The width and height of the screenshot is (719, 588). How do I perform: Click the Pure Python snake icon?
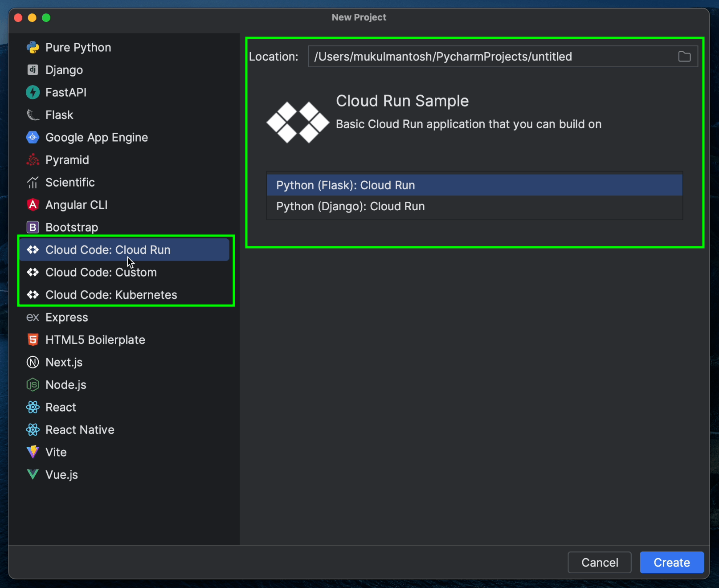(x=33, y=47)
